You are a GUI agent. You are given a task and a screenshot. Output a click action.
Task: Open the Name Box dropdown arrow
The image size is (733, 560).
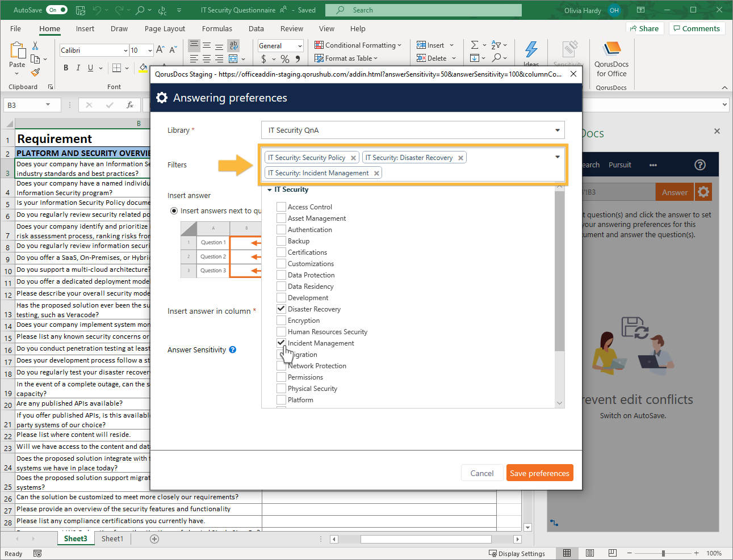tap(48, 105)
